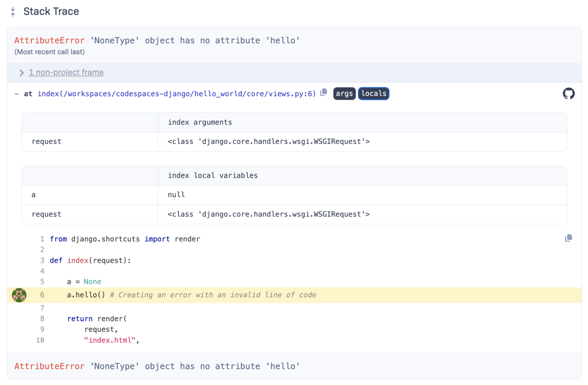Copy the code snippet using its copy icon
This screenshot has width=588, height=385.
[568, 238]
